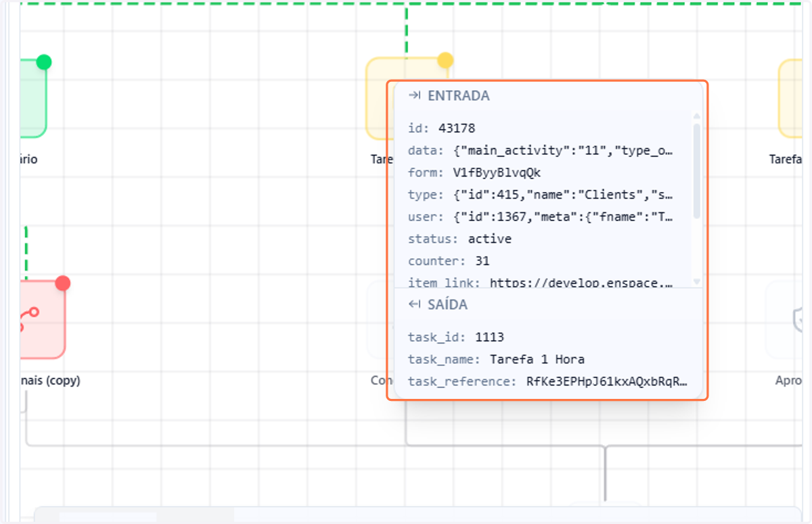Click the ENTRADA panel vertical scrollbar thumb
This screenshot has height=524, width=812.
pos(697,170)
